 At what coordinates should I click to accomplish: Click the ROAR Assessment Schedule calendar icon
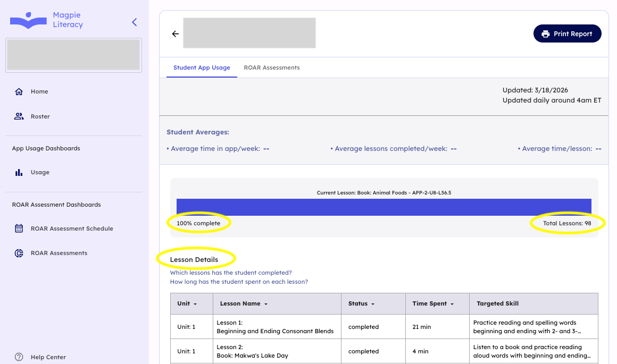pyautogui.click(x=19, y=228)
